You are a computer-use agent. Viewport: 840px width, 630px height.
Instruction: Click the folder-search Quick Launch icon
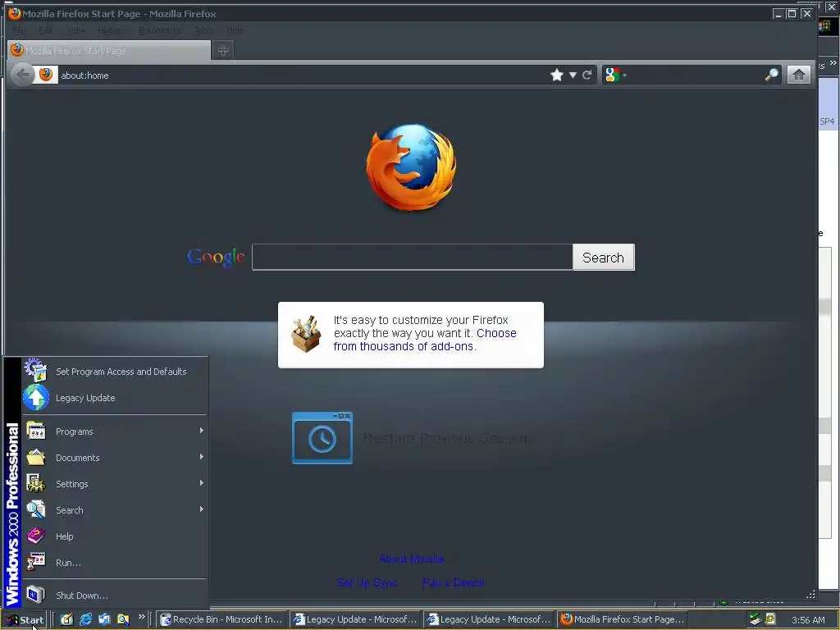[123, 620]
